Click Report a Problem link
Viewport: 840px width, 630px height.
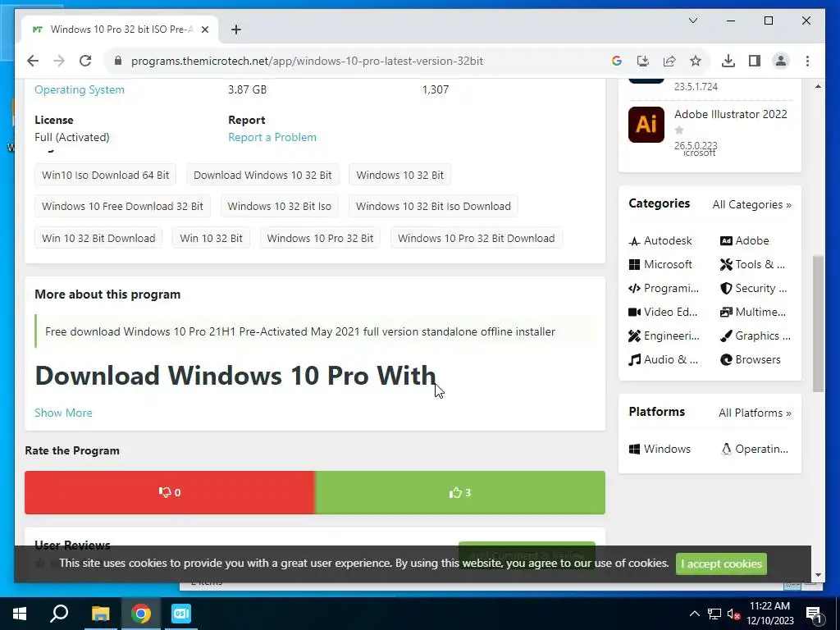click(272, 137)
